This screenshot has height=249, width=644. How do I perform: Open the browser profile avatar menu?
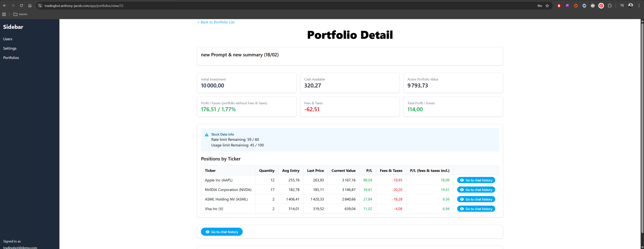coord(630,6)
